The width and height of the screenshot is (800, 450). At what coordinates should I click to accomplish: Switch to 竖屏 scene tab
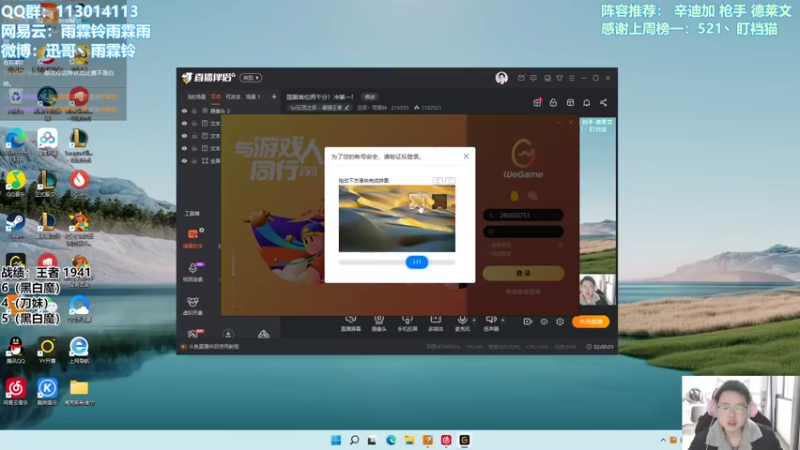216,96
